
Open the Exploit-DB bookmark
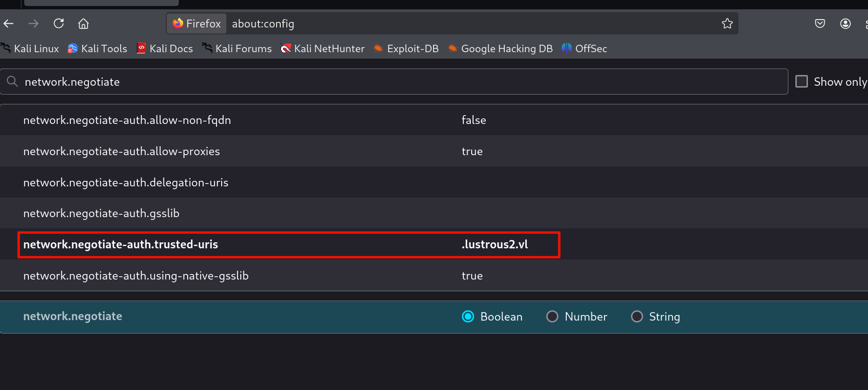(x=406, y=48)
